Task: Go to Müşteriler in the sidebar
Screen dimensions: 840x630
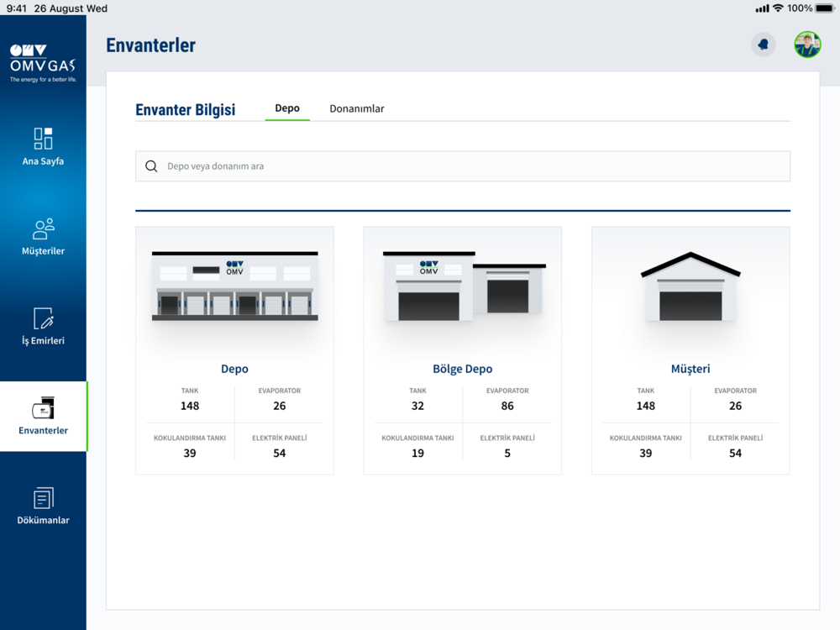Action: [x=43, y=236]
